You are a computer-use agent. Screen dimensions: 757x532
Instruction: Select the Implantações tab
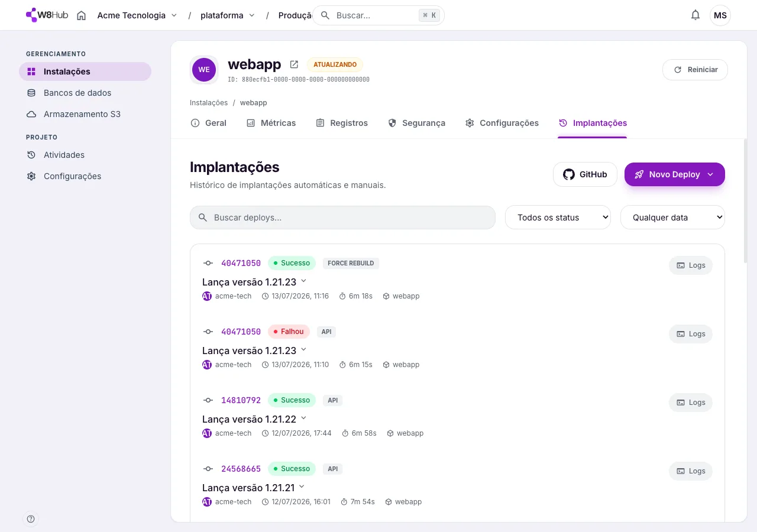(x=593, y=123)
